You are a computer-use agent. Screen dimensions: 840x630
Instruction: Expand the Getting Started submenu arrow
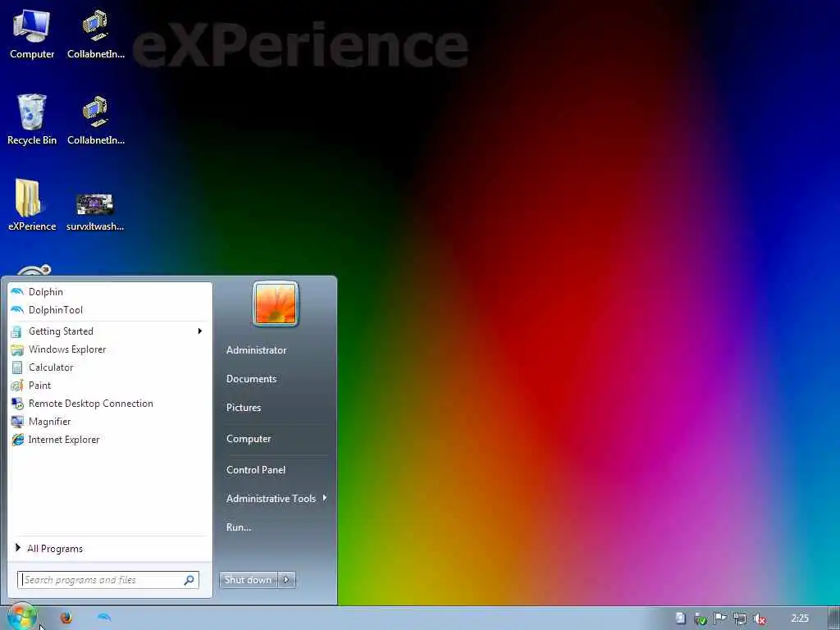[x=200, y=331]
